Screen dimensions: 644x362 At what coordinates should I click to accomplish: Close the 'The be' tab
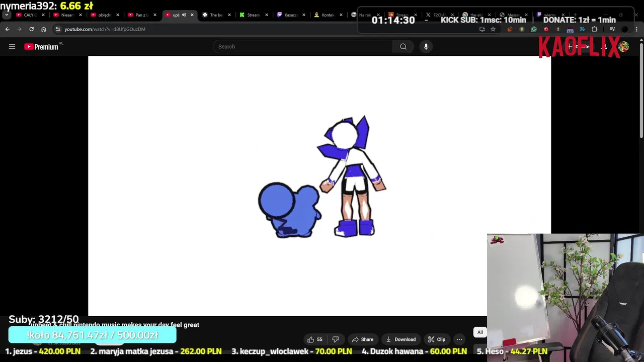pyautogui.click(x=229, y=15)
